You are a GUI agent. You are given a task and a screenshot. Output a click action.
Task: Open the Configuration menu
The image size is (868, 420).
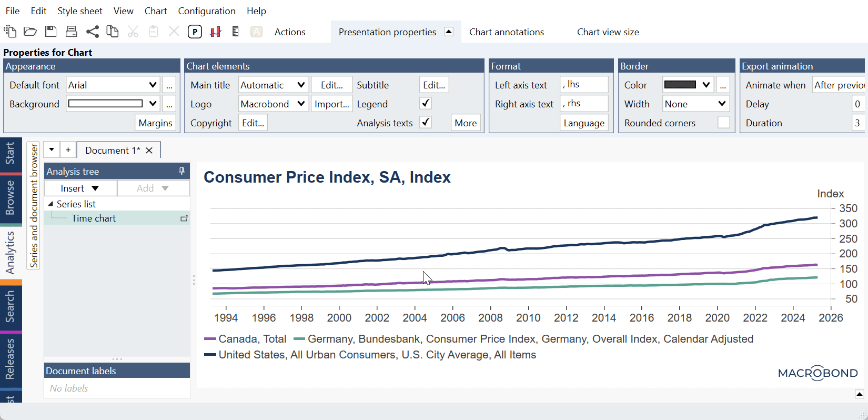(207, 11)
